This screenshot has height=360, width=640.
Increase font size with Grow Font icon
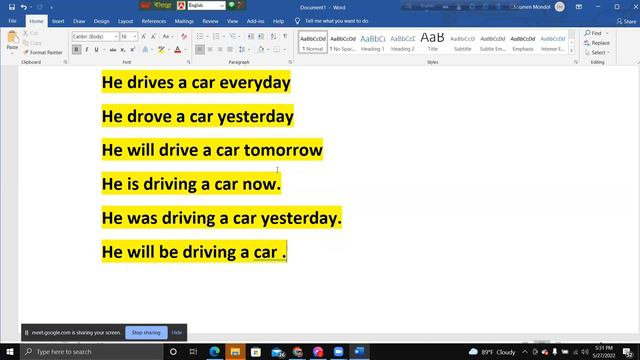click(x=144, y=37)
